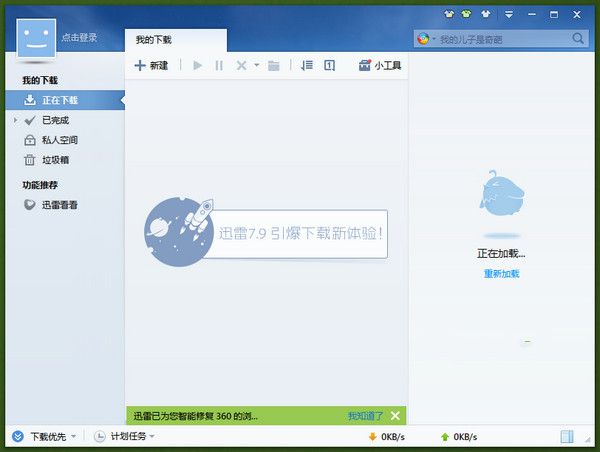Open the small tools (小工具) toolbox

tap(379, 65)
